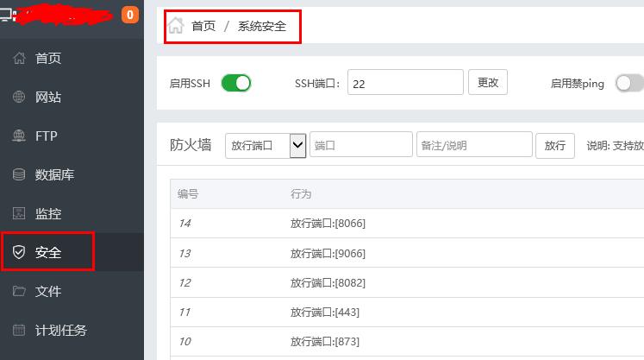Screen dimensions: 644x360
Task: Click the computer icon at top of the sidebar
Action: 6,16
